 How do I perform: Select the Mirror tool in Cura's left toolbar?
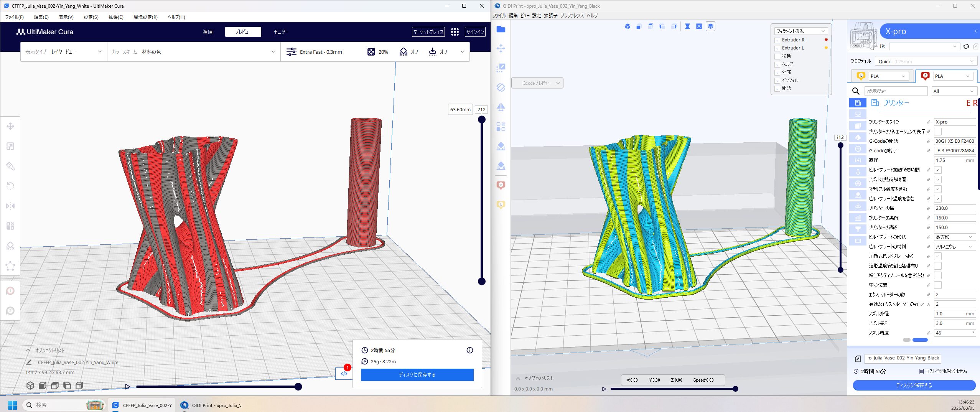[x=10, y=206]
